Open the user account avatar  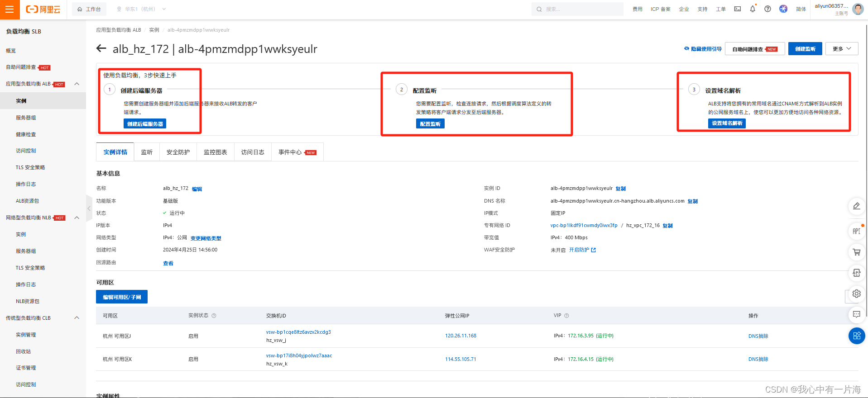point(858,9)
